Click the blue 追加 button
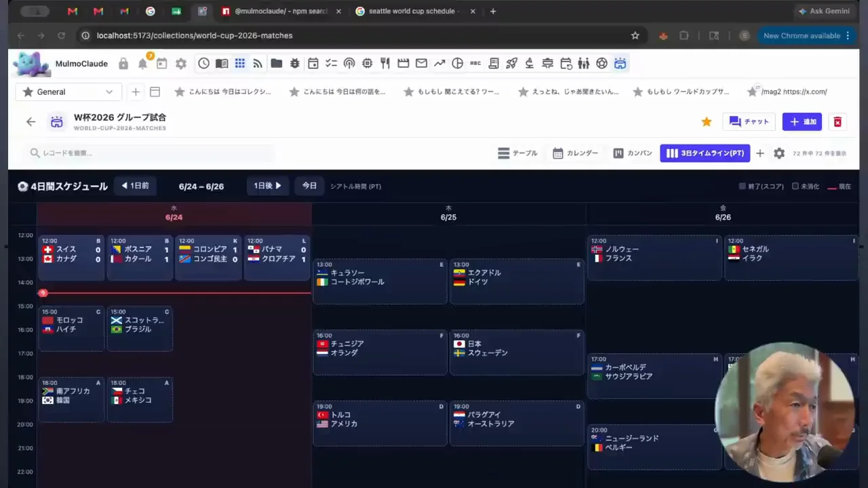Screen dimensions: 868x488 pyautogui.click(x=802, y=122)
